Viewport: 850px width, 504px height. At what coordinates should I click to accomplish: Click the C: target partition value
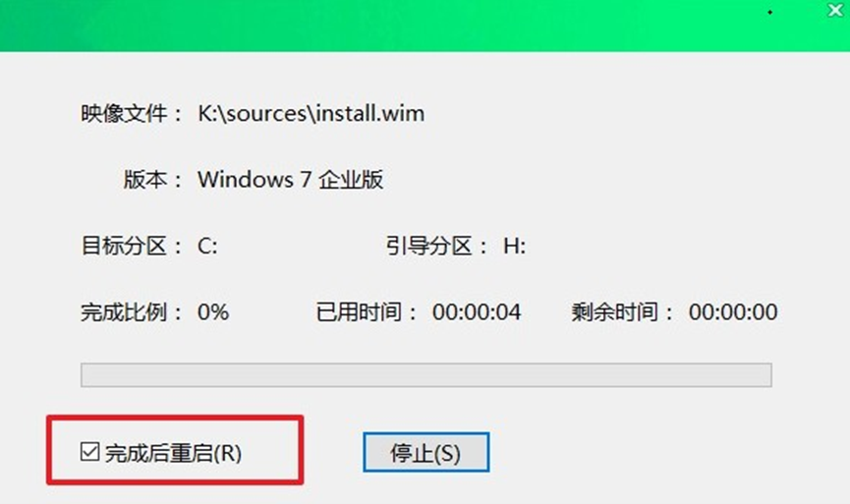[207, 247]
